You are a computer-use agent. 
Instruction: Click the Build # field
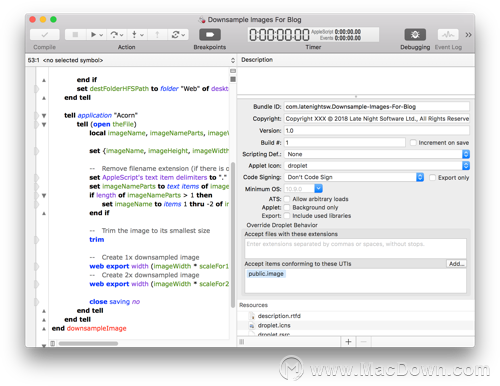[x=345, y=143]
